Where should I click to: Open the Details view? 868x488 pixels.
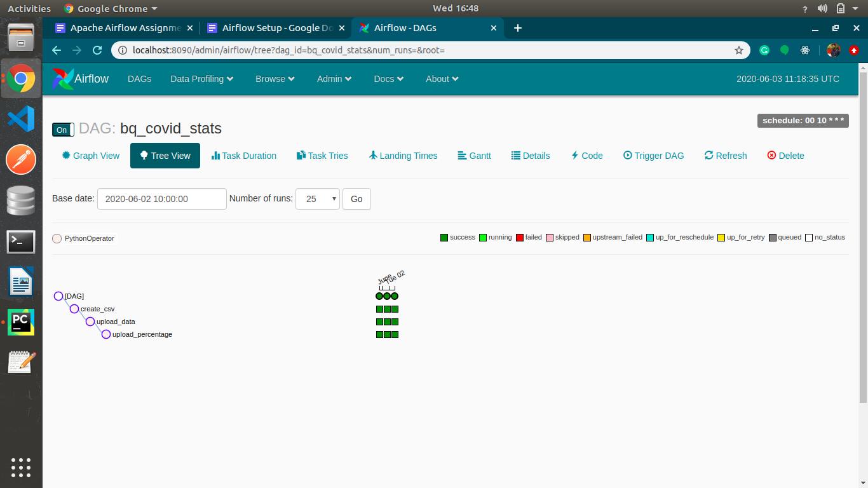[x=531, y=156]
